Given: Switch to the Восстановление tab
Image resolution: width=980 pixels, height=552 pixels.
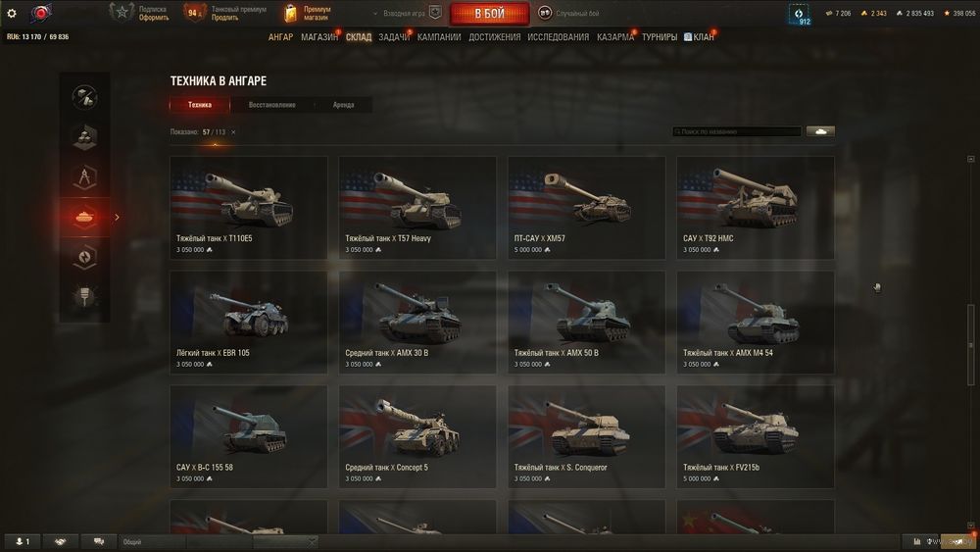Looking at the screenshot, I should coord(271,105).
